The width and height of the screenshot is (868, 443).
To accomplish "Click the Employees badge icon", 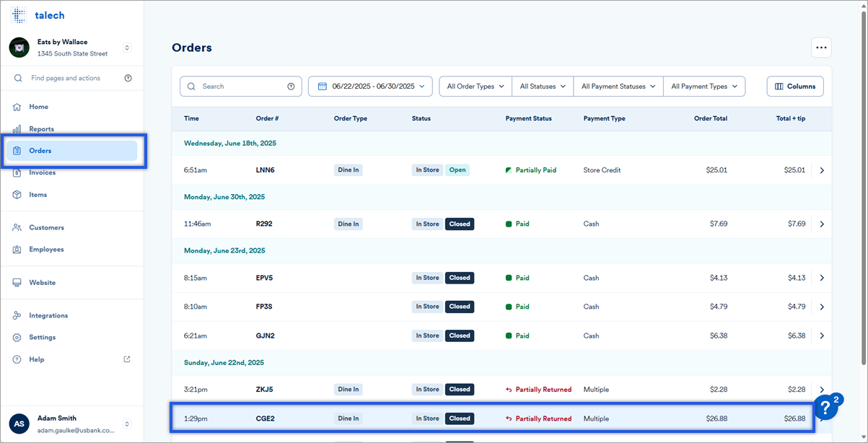I will point(17,249).
